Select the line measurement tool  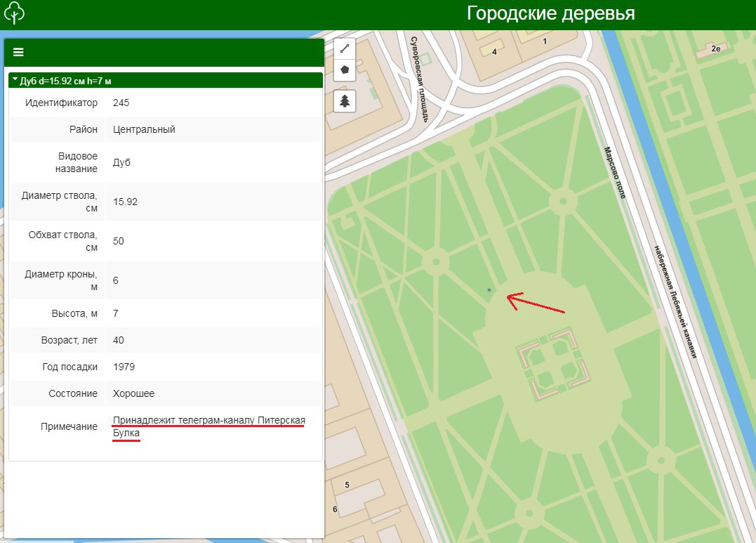345,48
